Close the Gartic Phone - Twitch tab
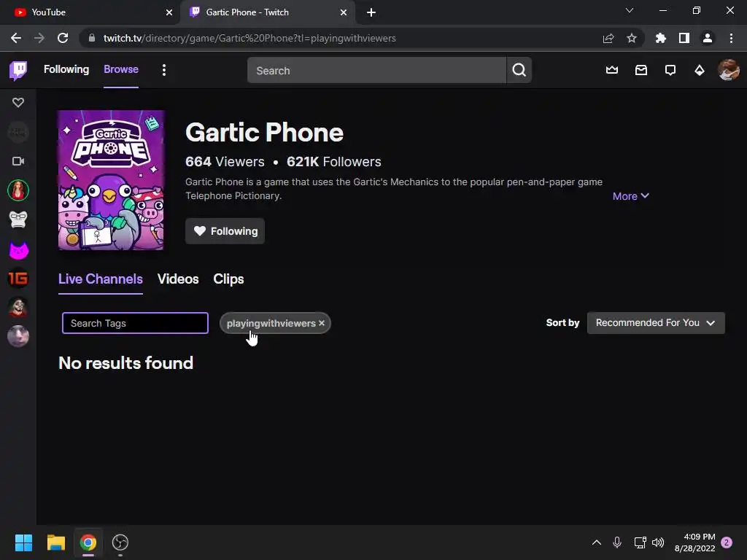The height and width of the screenshot is (560, 747). [344, 12]
